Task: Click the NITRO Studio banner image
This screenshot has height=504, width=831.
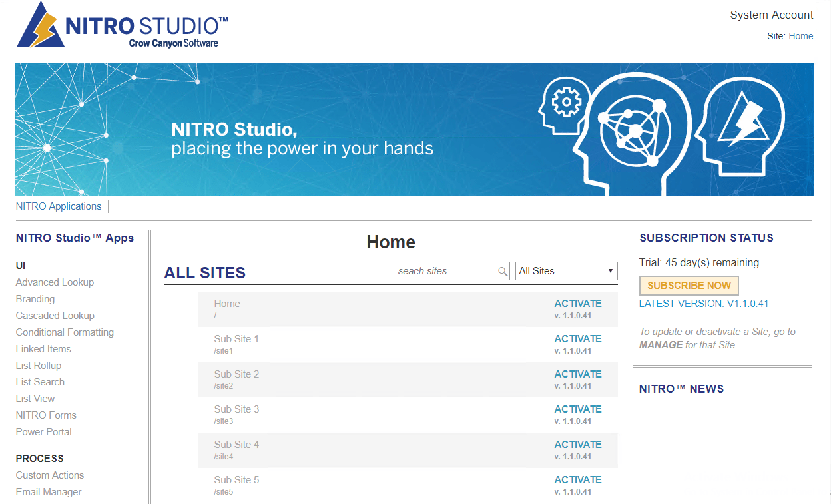Action: pyautogui.click(x=414, y=130)
